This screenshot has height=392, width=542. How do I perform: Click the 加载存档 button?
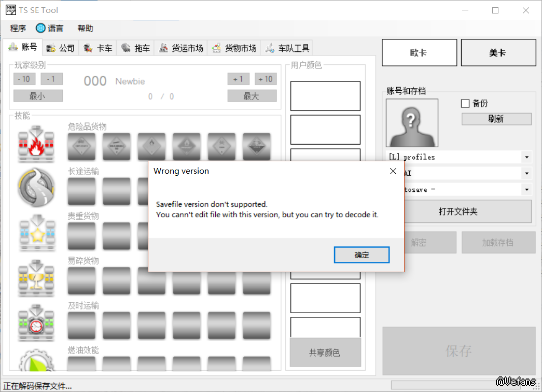click(498, 242)
